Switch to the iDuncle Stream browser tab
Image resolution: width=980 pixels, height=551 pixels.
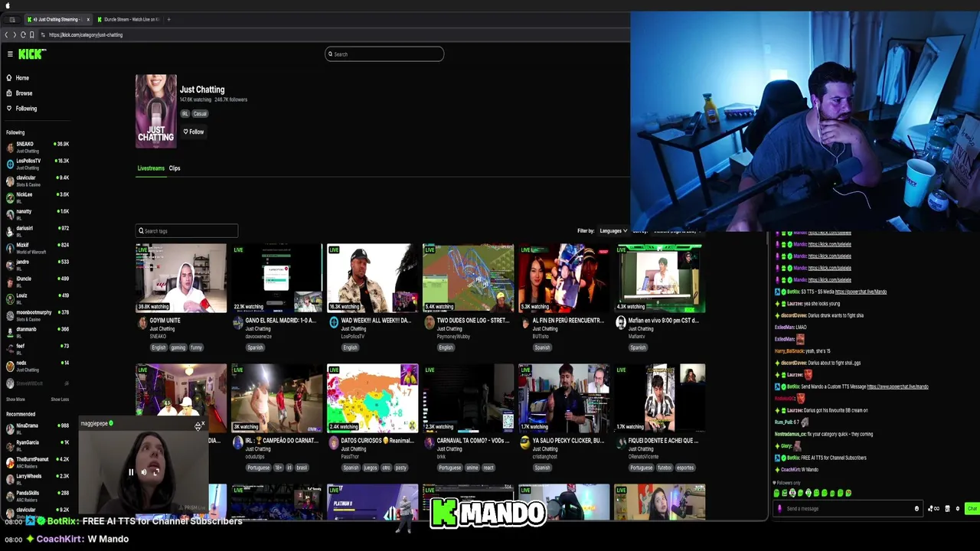click(x=128, y=19)
